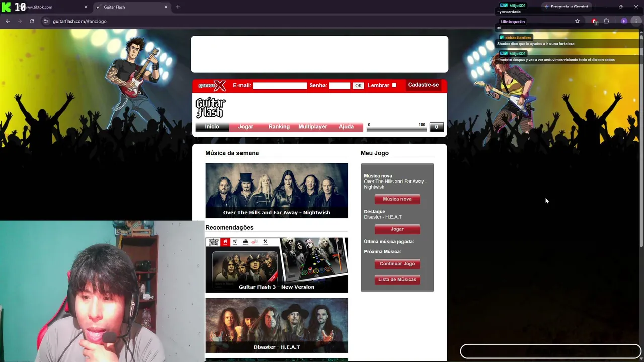Screen dimensions: 644x362
Task: Open the Ajuda help menu item
Action: [x=346, y=127]
